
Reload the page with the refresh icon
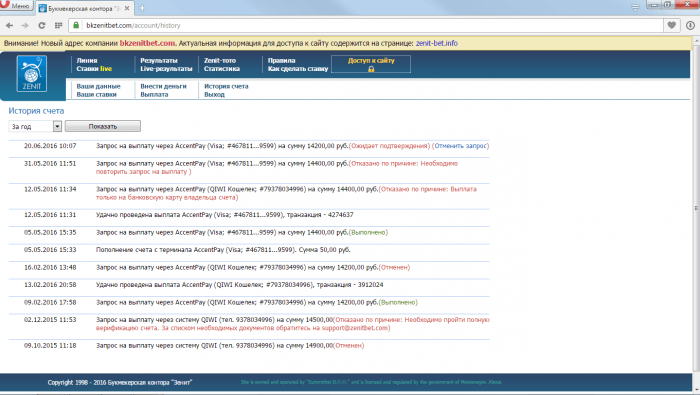tap(42, 25)
